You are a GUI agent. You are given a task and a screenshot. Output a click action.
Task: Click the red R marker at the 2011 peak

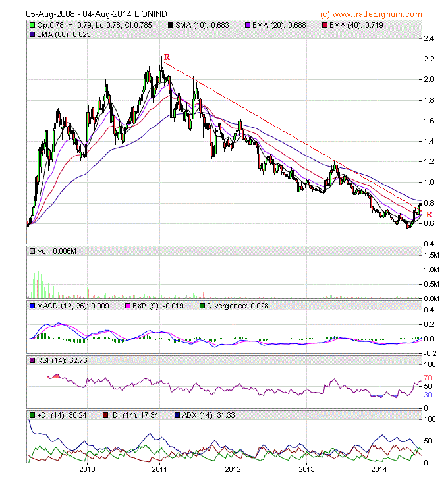click(167, 57)
